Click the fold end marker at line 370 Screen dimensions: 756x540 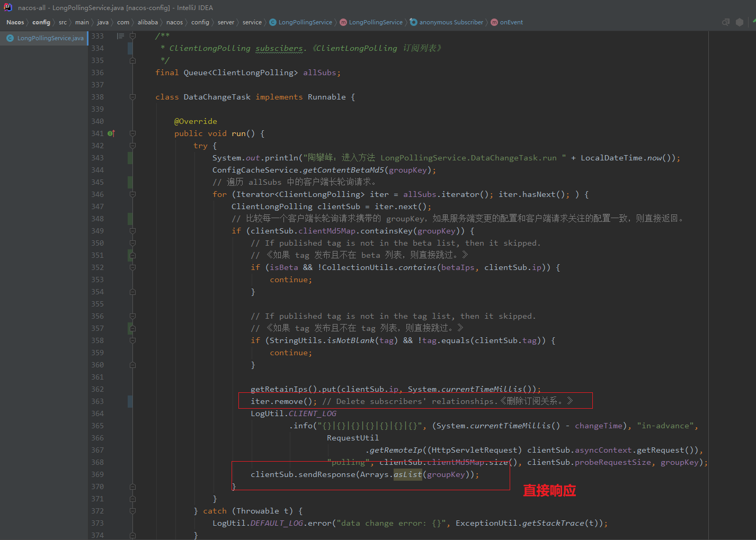pos(133,487)
